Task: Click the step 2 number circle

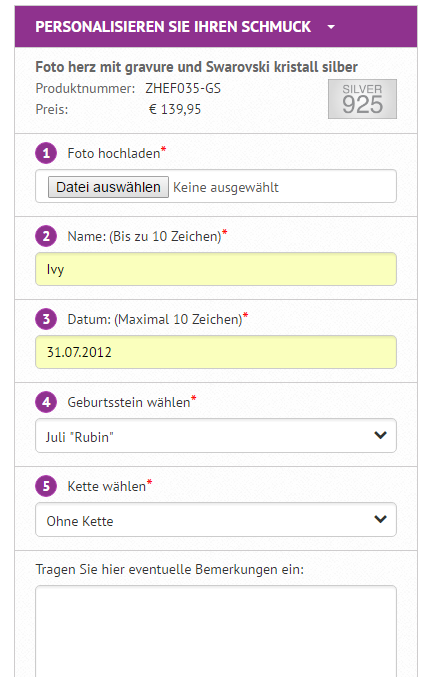Action: point(46,236)
